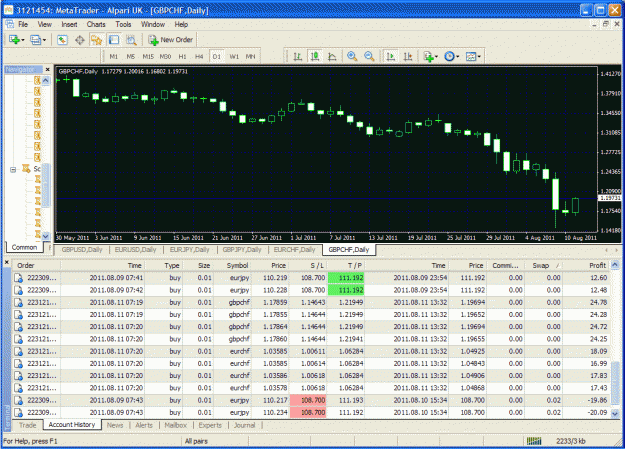Viewport: 625px width, 449px height.
Task: Toggle the auto scroll chart icon
Action: coord(391,57)
